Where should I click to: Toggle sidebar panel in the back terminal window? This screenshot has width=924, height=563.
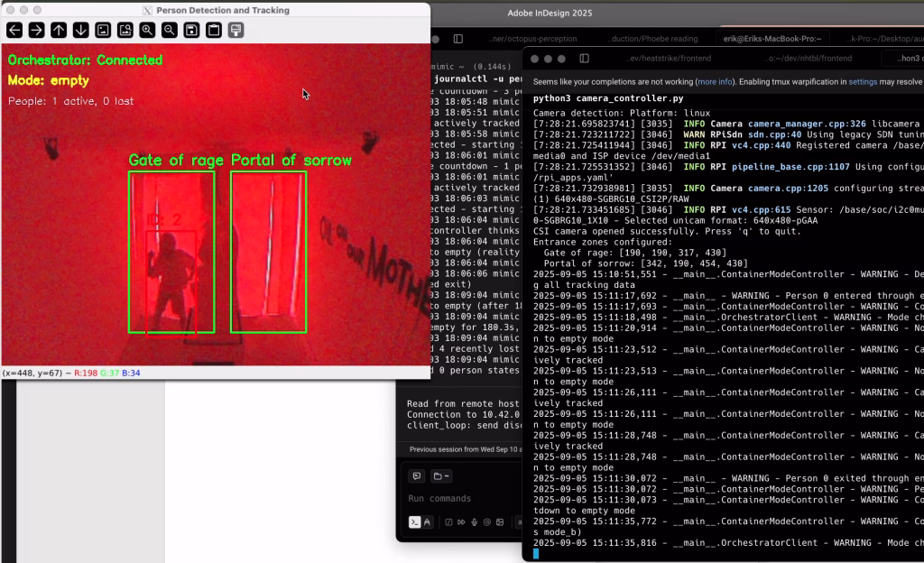click(457, 39)
